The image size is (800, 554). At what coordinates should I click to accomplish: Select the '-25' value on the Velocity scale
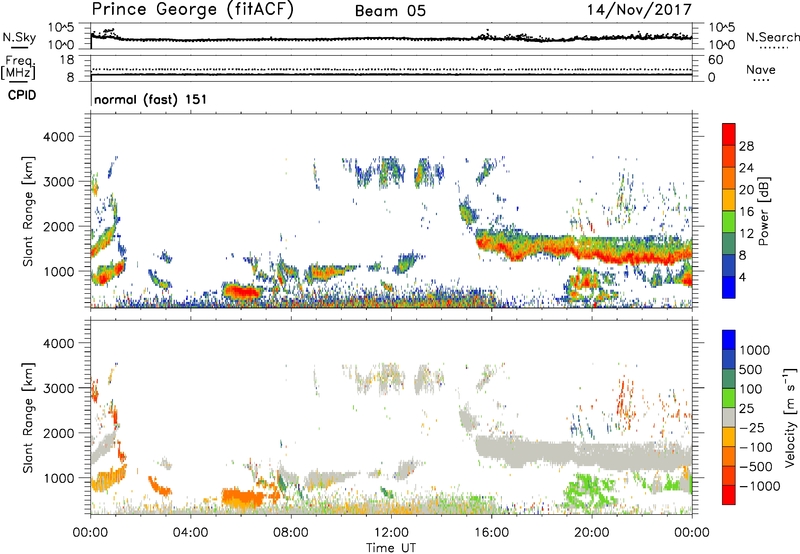(751, 427)
